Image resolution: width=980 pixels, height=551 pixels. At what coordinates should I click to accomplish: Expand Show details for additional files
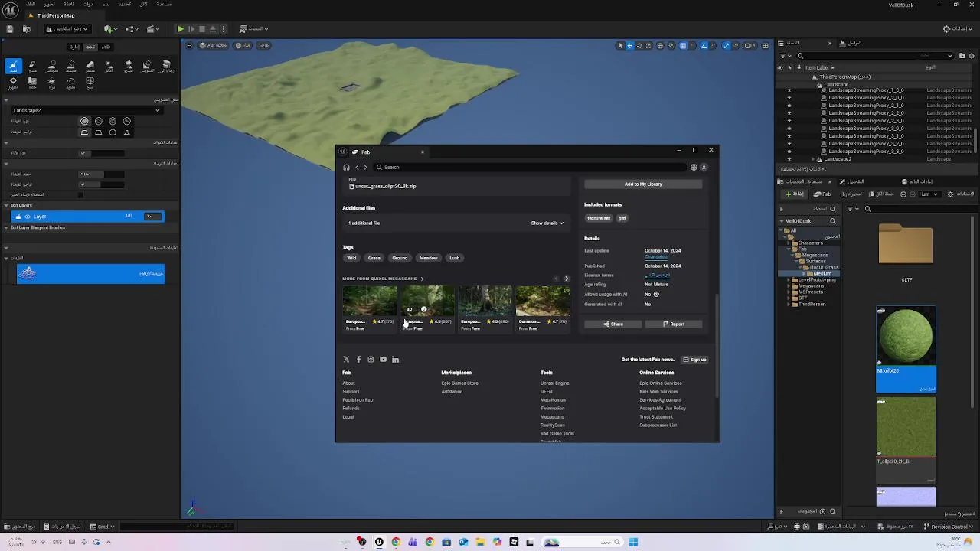(x=547, y=223)
